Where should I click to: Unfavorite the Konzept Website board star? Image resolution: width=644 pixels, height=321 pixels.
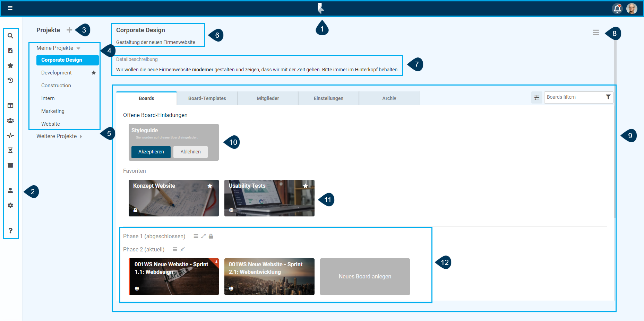(210, 186)
